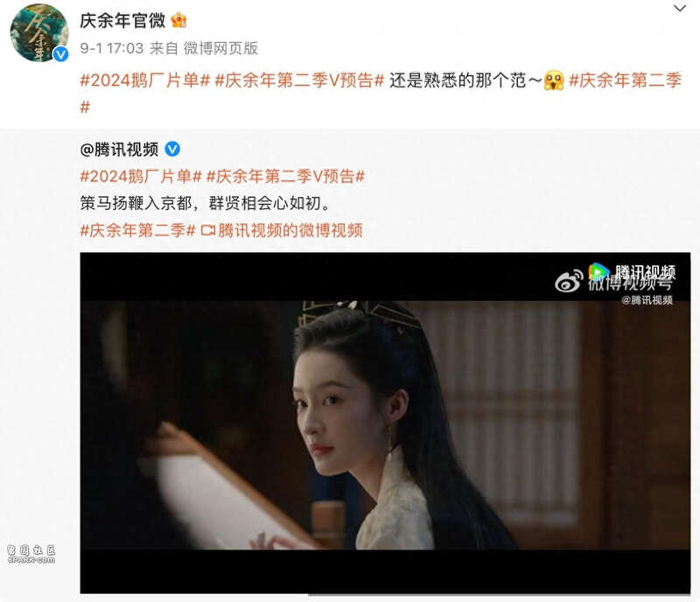The height and width of the screenshot is (602, 700).
Task: Expand the post options chevron menu
Action: tap(680, 8)
